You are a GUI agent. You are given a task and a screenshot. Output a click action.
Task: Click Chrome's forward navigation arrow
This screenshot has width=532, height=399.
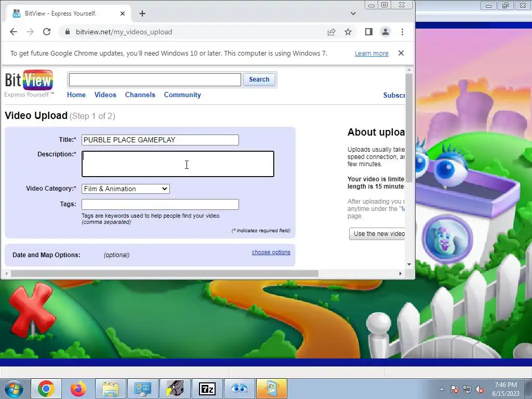point(30,32)
